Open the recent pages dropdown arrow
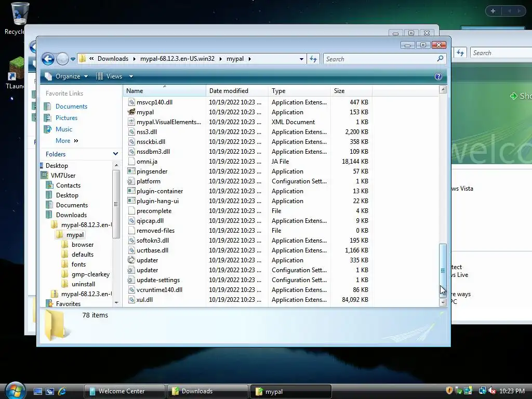 point(73,59)
